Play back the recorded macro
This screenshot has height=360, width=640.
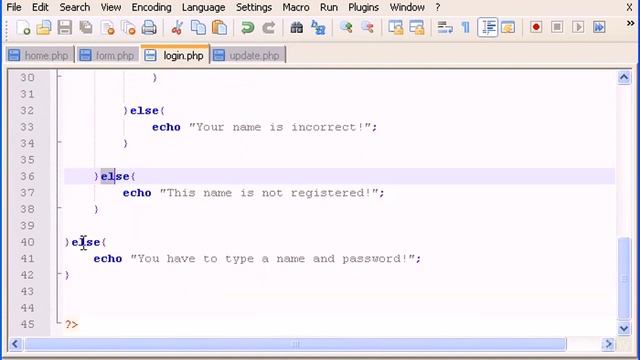(578, 27)
